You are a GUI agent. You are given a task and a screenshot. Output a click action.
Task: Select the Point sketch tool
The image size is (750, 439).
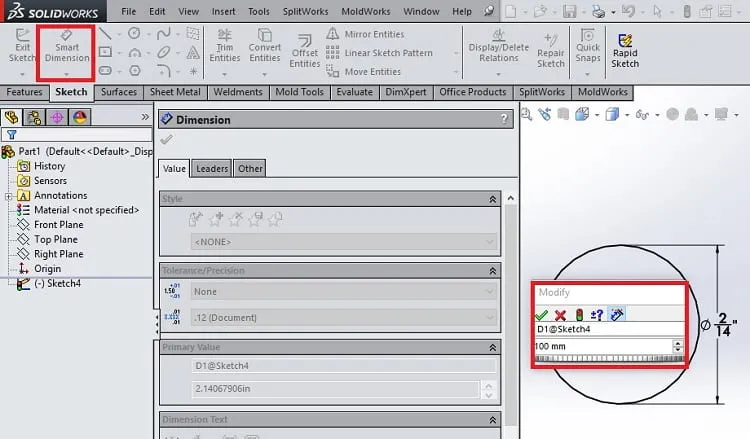[193, 71]
